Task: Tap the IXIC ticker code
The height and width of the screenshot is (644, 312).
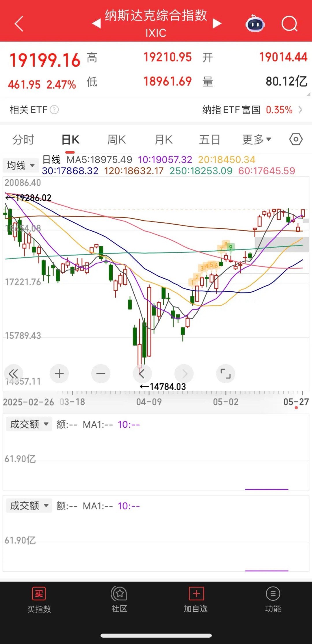Action: tap(156, 33)
